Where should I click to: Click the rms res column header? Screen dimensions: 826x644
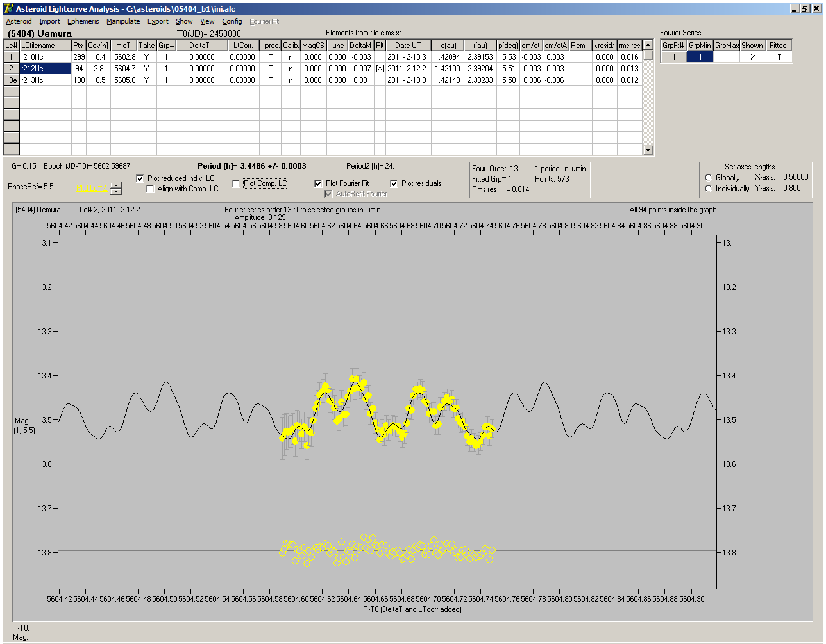click(629, 46)
